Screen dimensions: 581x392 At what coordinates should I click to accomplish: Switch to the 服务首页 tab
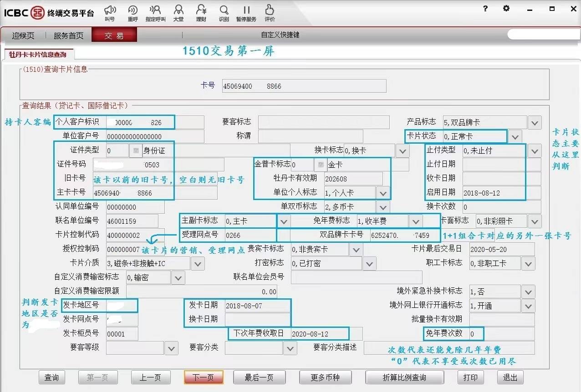[68, 35]
